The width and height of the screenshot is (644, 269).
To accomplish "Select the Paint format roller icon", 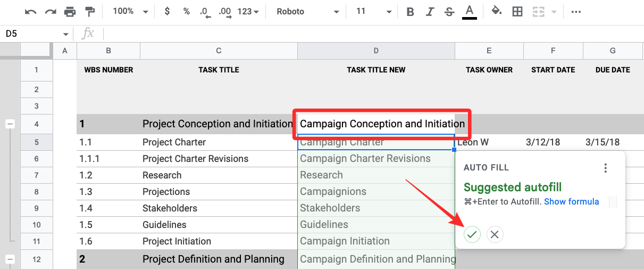I will coord(90,11).
